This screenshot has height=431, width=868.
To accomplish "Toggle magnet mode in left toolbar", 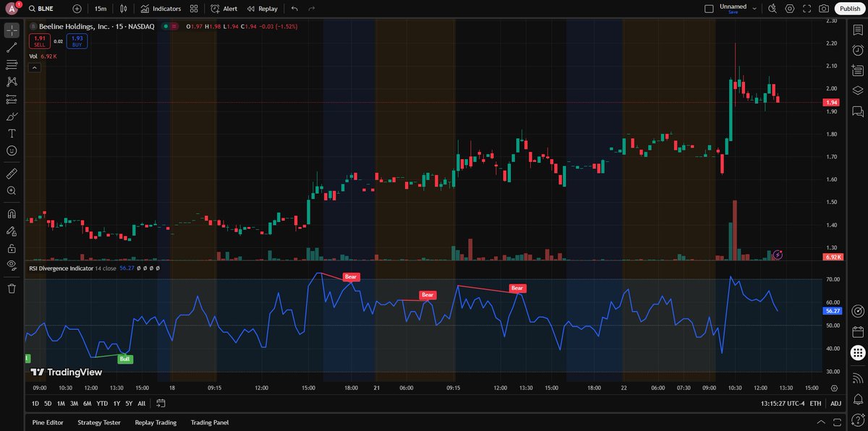I will tap(12, 214).
